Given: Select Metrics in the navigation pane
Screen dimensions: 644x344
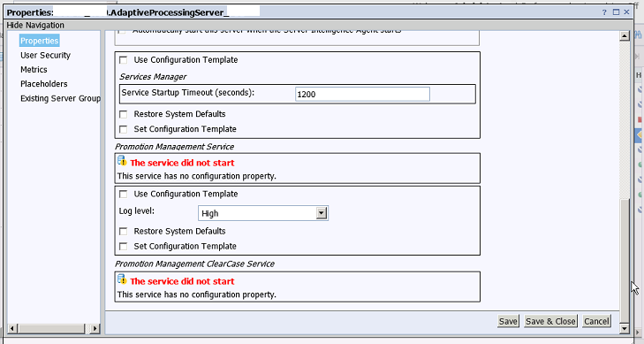Looking at the screenshot, I should point(34,70).
